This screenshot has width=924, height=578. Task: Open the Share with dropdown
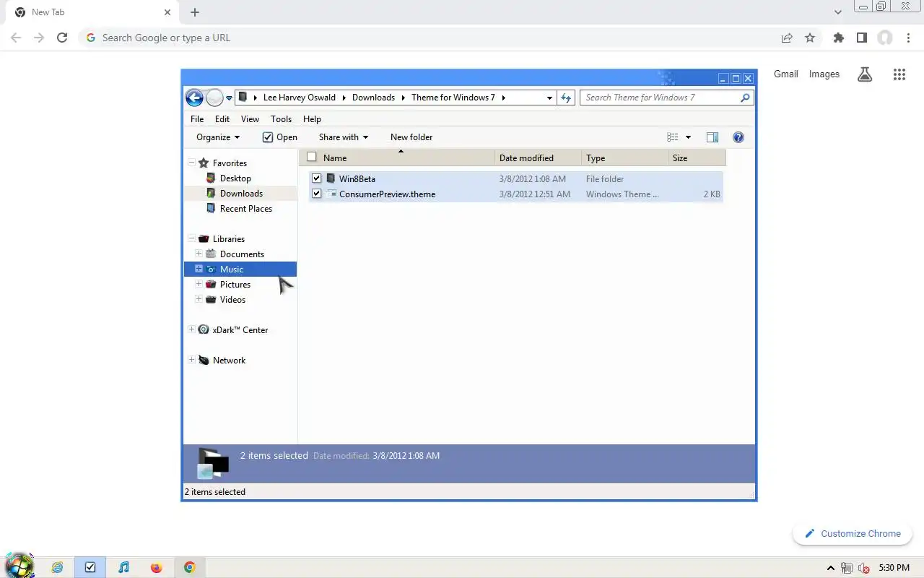pyautogui.click(x=344, y=137)
